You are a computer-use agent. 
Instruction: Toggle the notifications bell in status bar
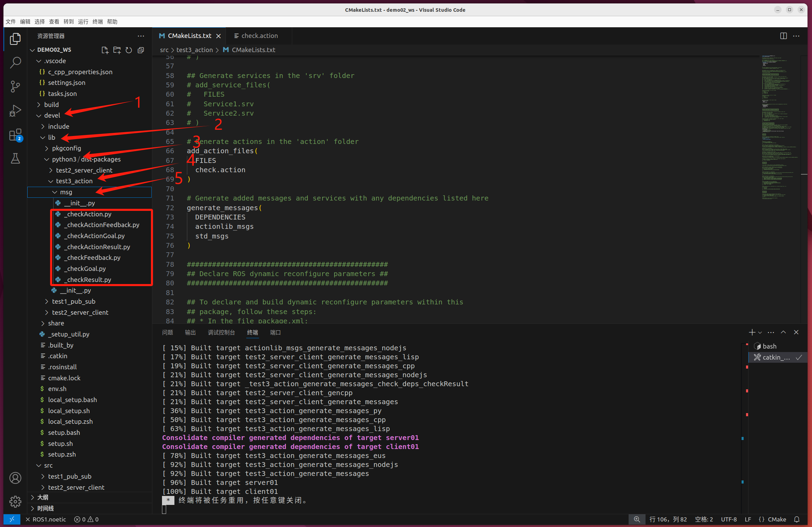797,519
